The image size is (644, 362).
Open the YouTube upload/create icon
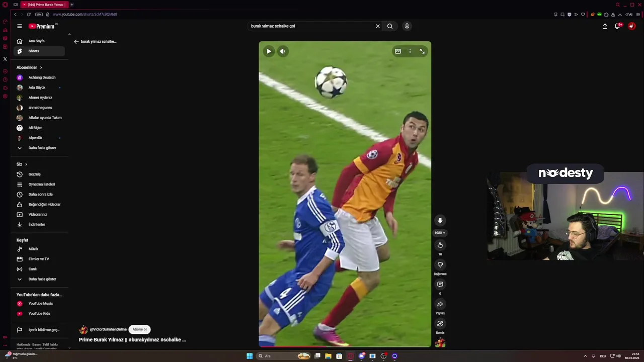[605, 26]
